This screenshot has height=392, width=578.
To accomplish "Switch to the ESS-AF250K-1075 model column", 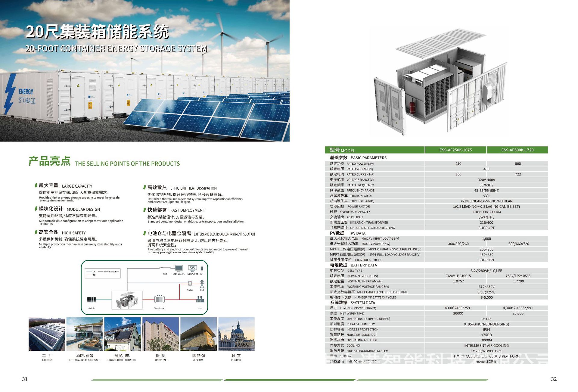I will (456, 150).
